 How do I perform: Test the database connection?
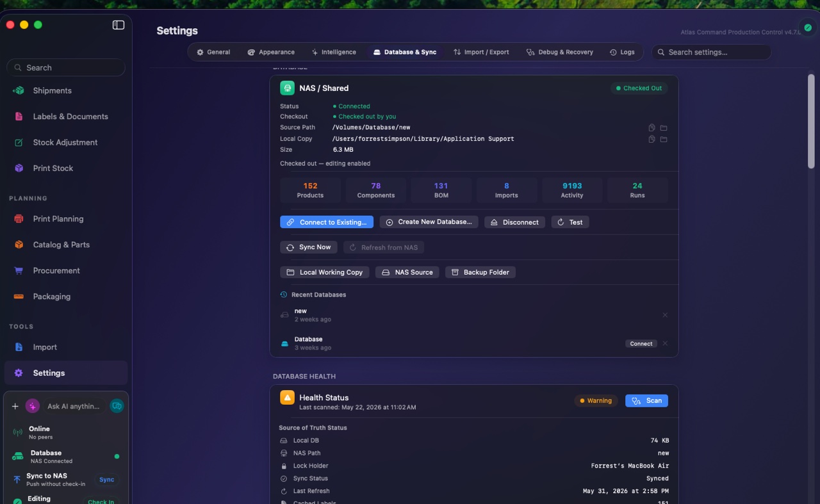570,222
